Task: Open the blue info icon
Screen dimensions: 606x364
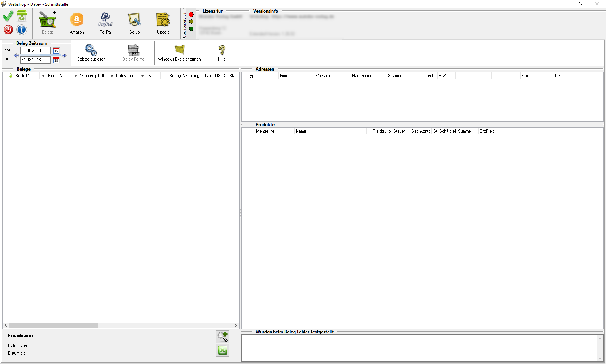Action: click(22, 30)
